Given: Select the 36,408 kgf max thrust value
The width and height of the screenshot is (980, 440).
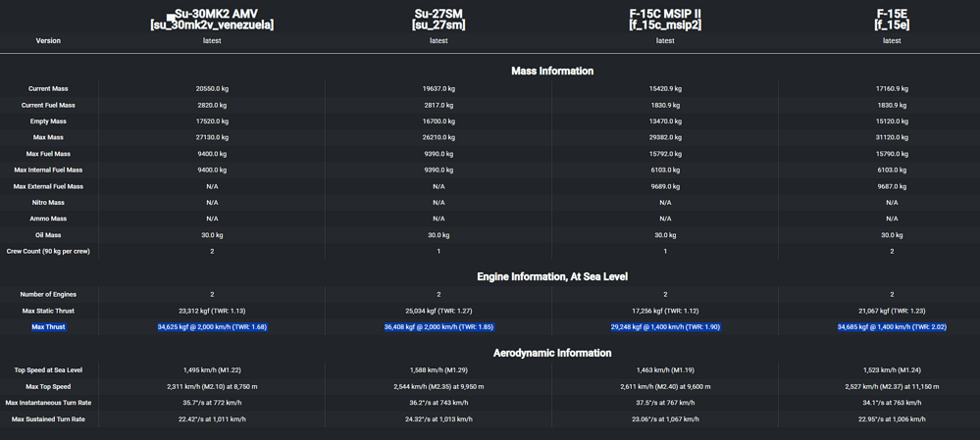Looking at the screenshot, I should coord(438,326).
